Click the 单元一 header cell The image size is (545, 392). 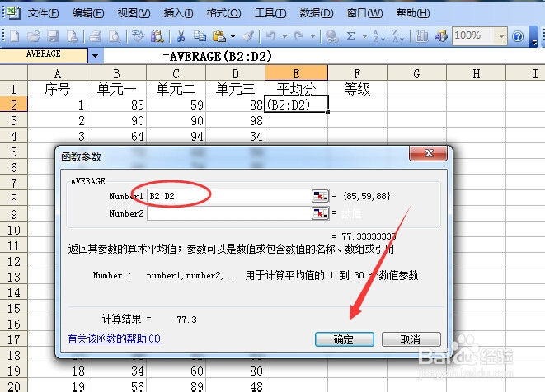(116, 89)
